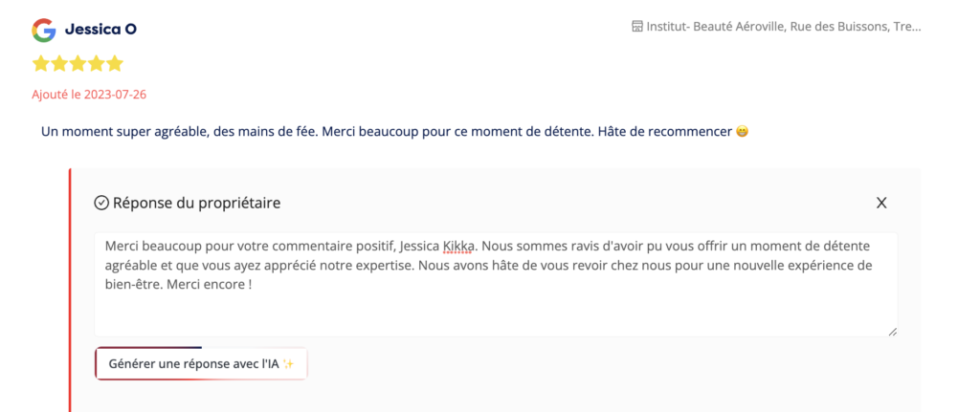Click the fourth yellow rating star
This screenshot has height=412, width=980.
[96, 64]
